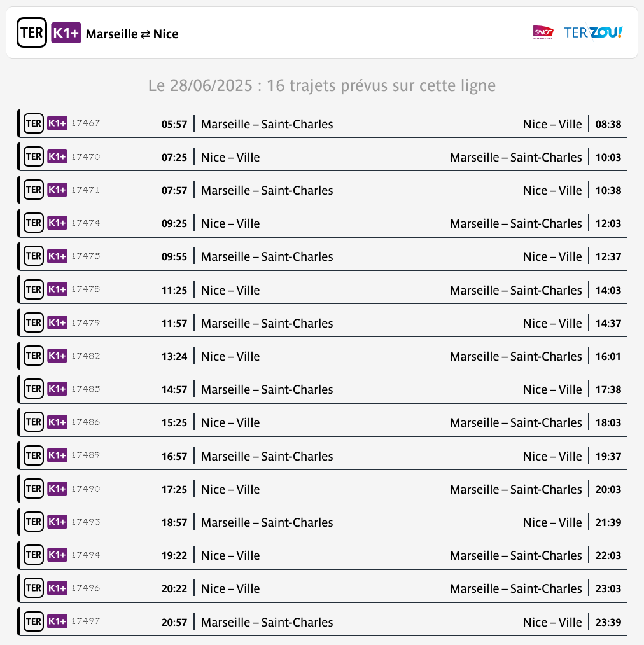Open train number 17471 link
Viewport: 644px width, 645px height.
point(86,190)
